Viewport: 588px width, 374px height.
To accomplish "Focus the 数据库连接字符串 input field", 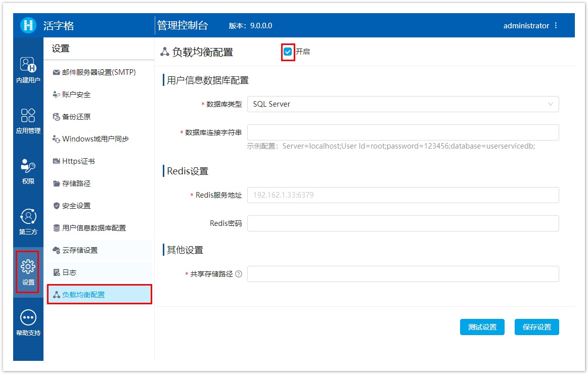I will [402, 132].
